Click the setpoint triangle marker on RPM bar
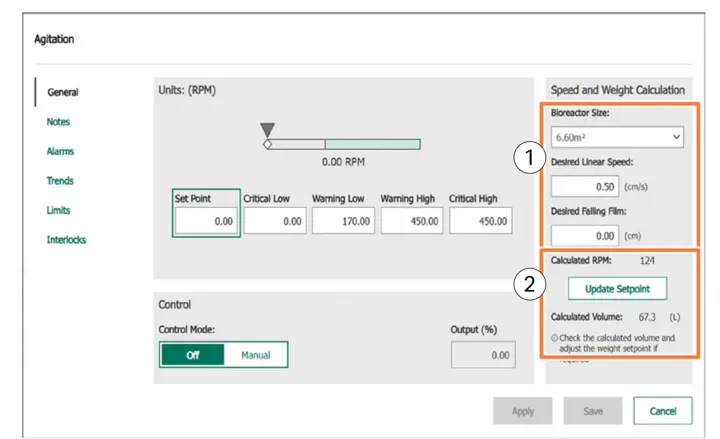This screenshot has height=439, width=720. (267, 129)
